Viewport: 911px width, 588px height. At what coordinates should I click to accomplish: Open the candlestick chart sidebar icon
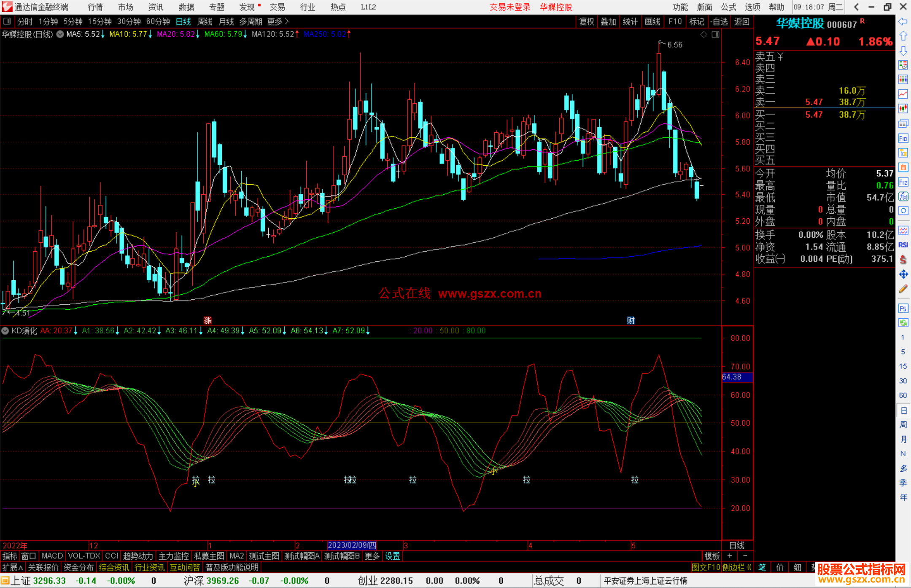(x=903, y=108)
